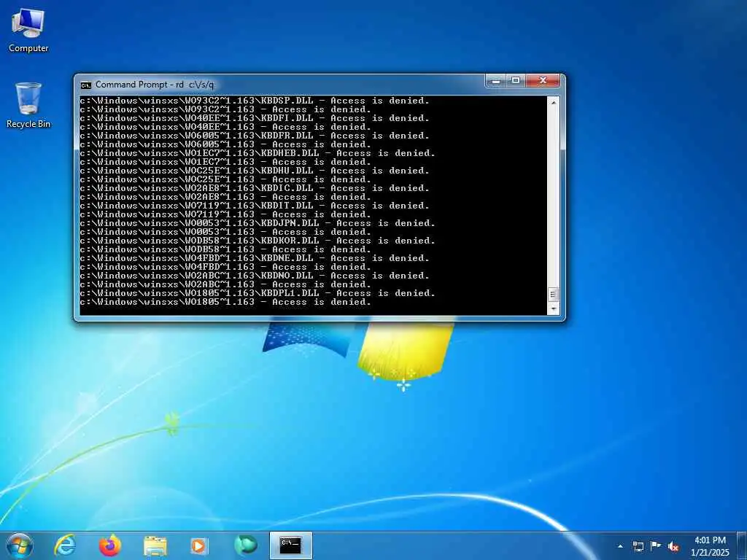Open Windows Media Player taskbar icon
747x560 pixels.
pos(198,546)
